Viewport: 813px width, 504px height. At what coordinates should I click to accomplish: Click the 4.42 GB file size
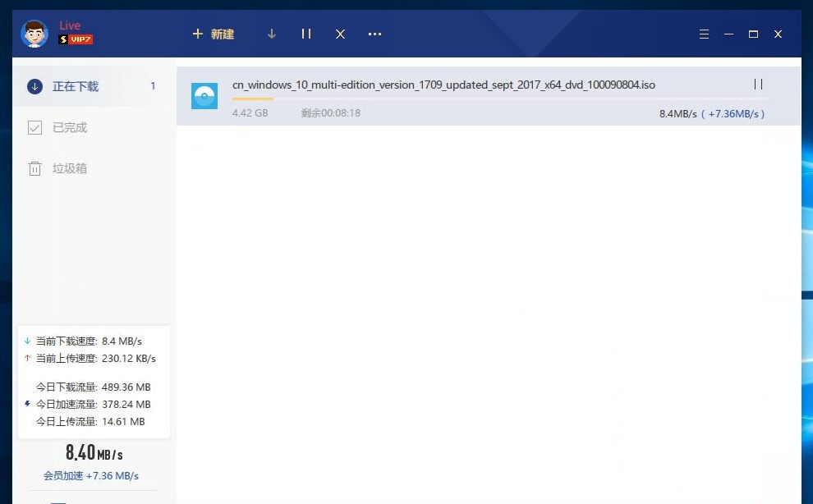(250, 113)
